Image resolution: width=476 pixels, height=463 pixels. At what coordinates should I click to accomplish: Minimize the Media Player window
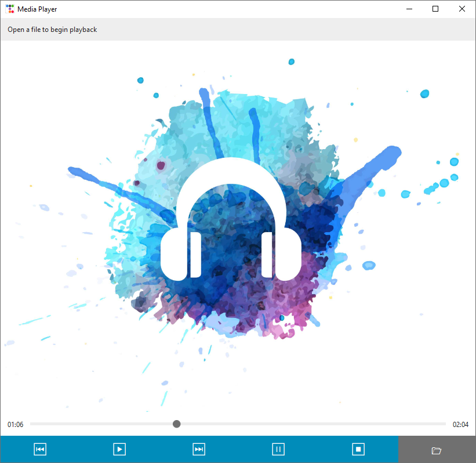coord(409,9)
